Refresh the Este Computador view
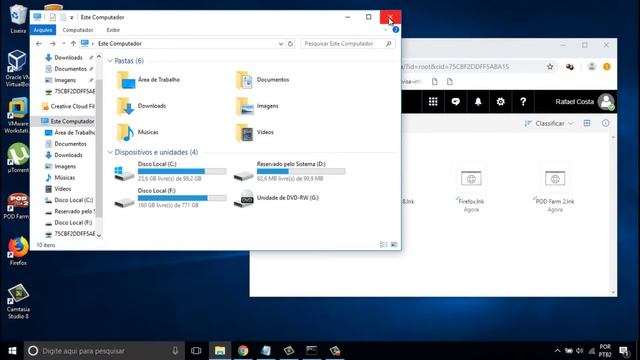The image size is (640, 360). coord(290,44)
